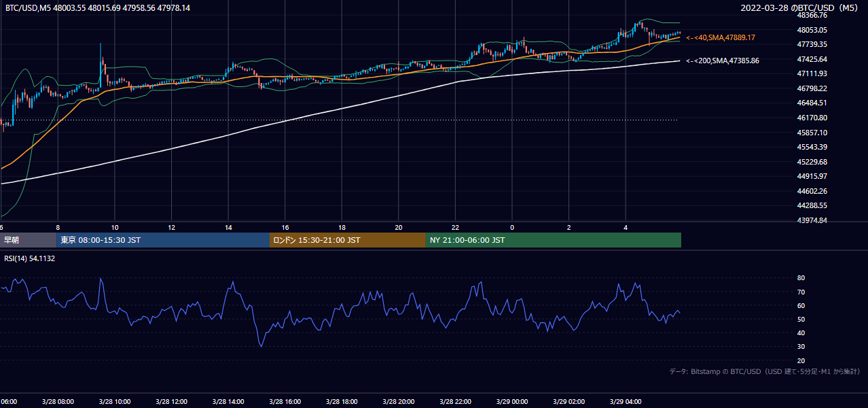Screen dimensions: 868x408
Task: Click the 3/28 18:00 date label
Action: coord(342,402)
